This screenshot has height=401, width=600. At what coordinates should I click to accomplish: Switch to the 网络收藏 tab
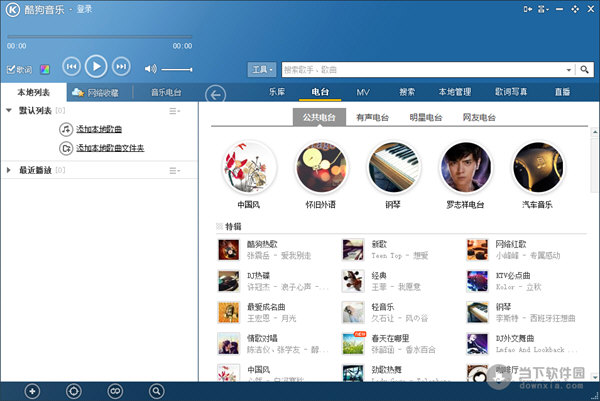[x=99, y=92]
